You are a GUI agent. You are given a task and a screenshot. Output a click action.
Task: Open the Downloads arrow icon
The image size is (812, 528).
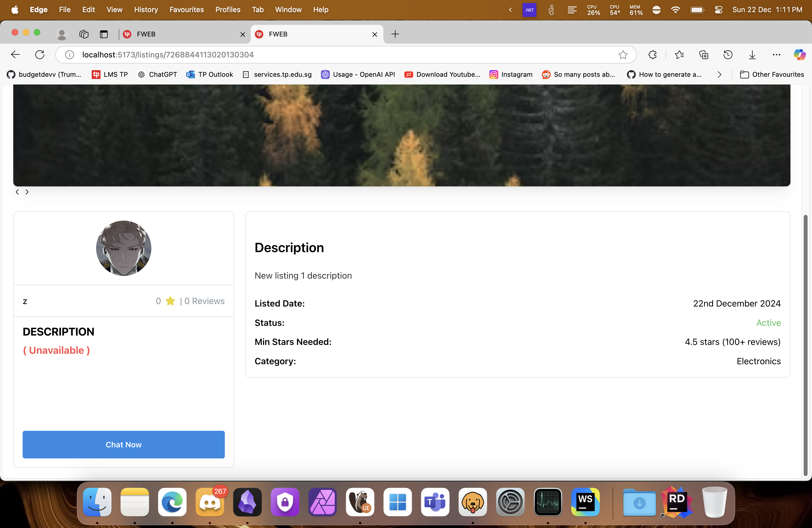point(752,55)
